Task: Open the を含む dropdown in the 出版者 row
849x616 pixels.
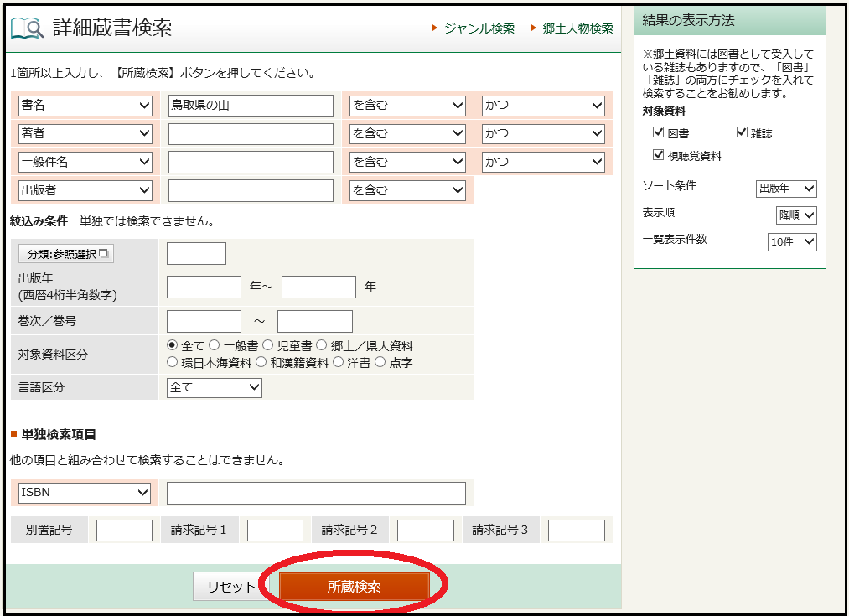Action: click(407, 190)
